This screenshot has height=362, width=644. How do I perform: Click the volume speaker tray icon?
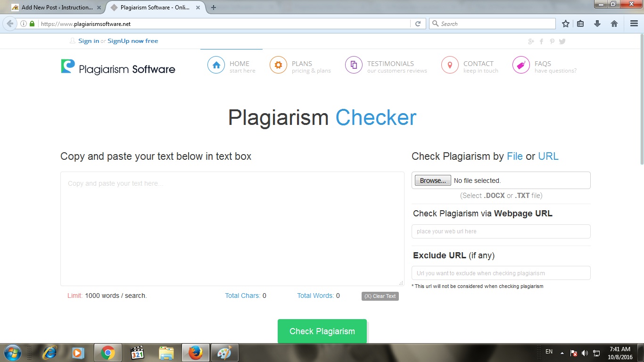coord(585,353)
